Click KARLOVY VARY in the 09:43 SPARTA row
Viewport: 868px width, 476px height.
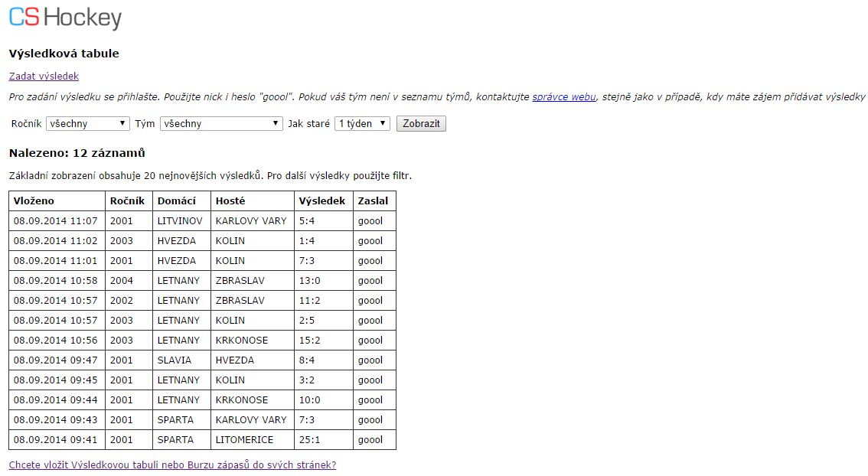pyautogui.click(x=251, y=420)
